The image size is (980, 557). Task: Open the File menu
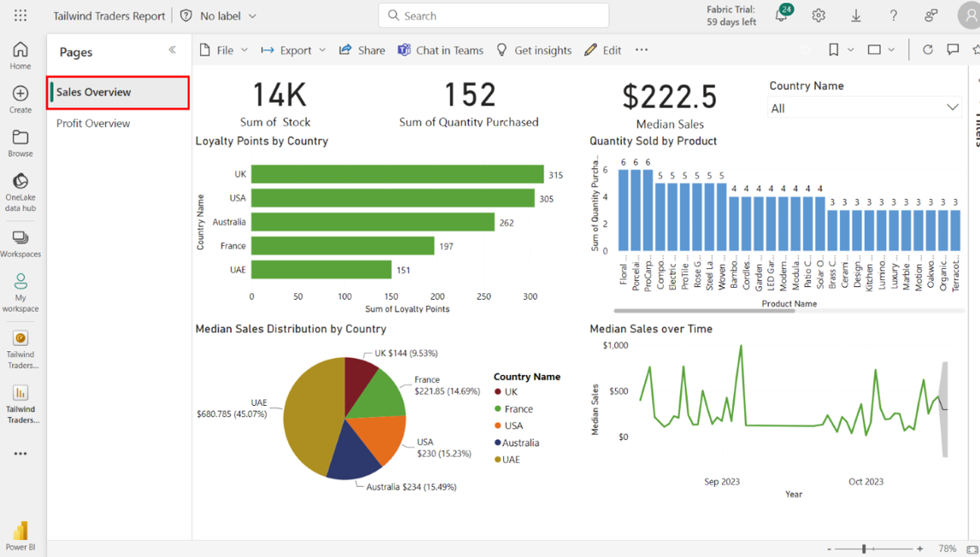(x=223, y=50)
